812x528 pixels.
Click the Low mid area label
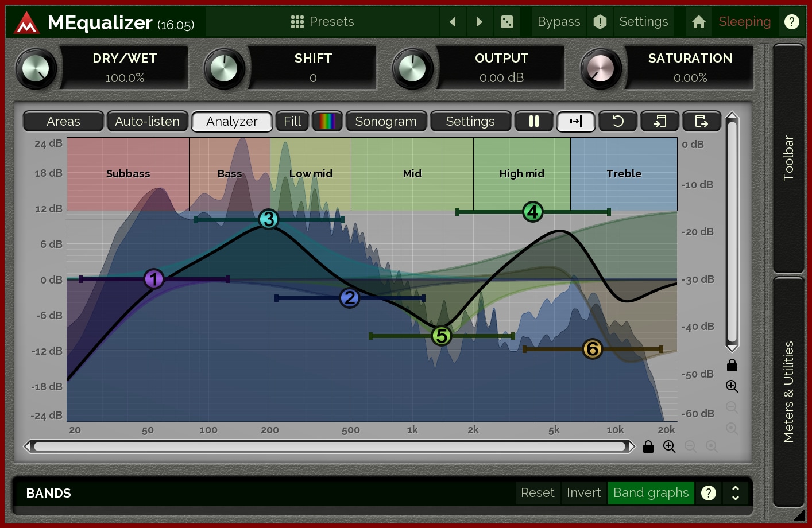[311, 174]
